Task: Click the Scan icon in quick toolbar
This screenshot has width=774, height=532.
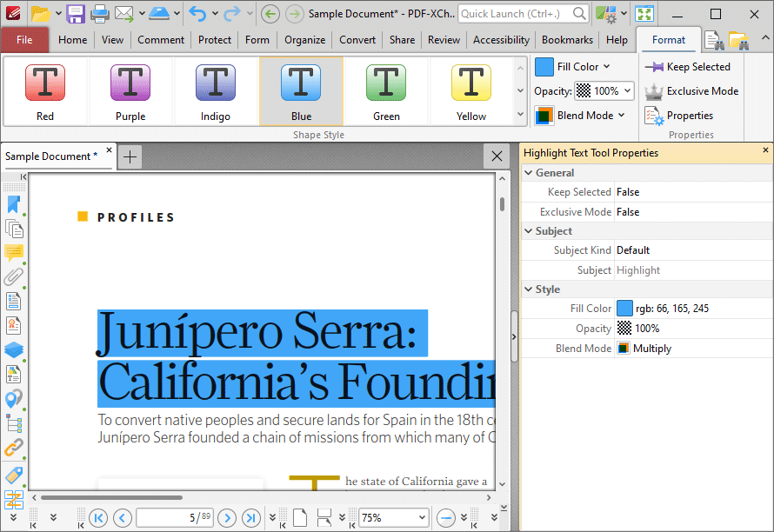Action: tap(159, 14)
